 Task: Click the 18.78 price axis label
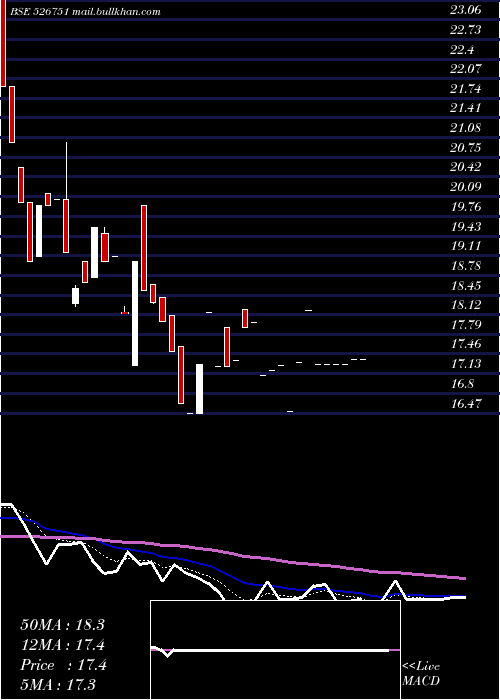466,266
